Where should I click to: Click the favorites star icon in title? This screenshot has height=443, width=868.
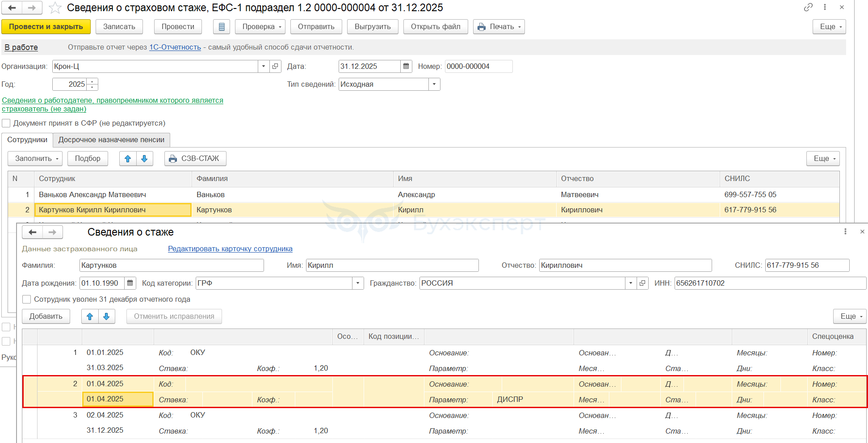(x=55, y=8)
